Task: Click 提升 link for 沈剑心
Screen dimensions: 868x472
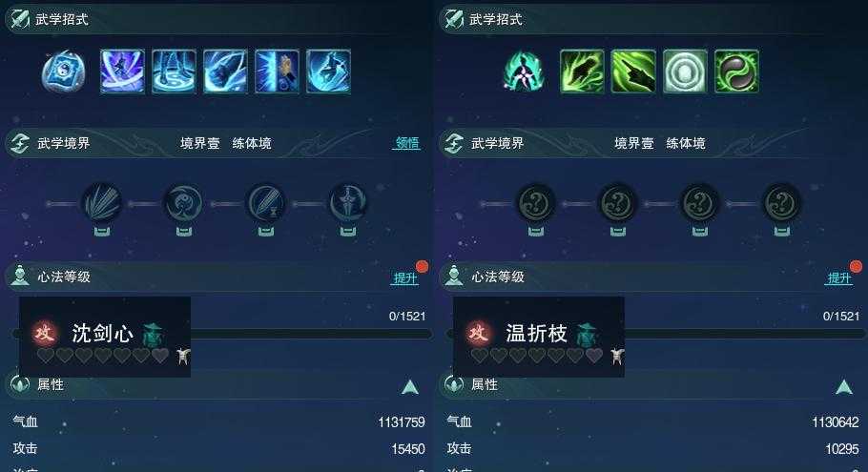Action: pos(405,277)
